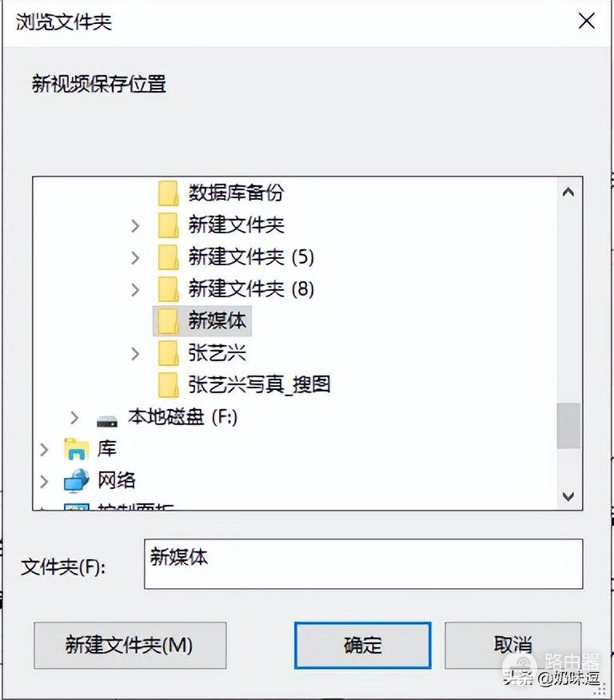Screen dimensions: 614x700
Task: Click the 文件夹 name input field
Action: click(363, 563)
